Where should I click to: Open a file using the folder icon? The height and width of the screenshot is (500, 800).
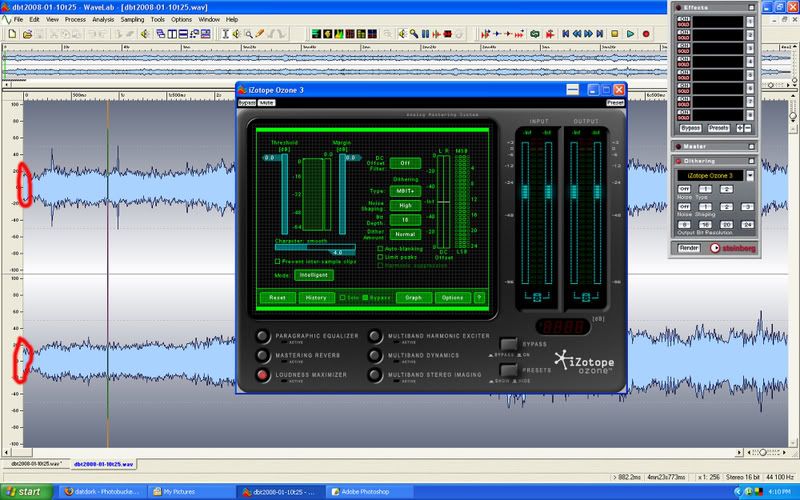pyautogui.click(x=28, y=34)
